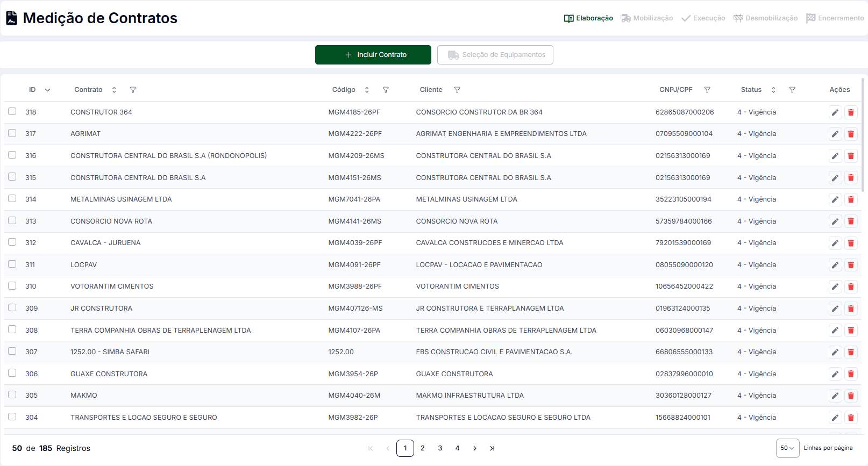Screen dimensions: 868x466
Task: Check the box for AGRIMAT row 317
Action: tap(12, 133)
